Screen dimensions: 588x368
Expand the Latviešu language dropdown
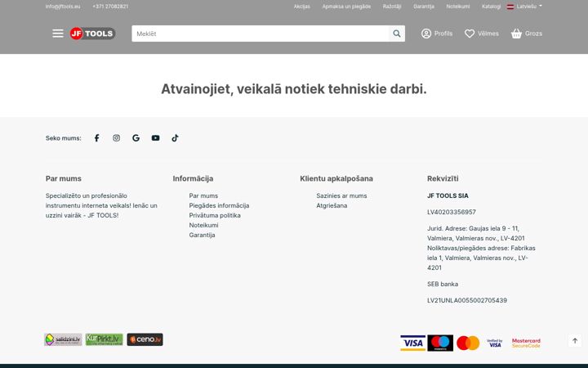[529, 7]
